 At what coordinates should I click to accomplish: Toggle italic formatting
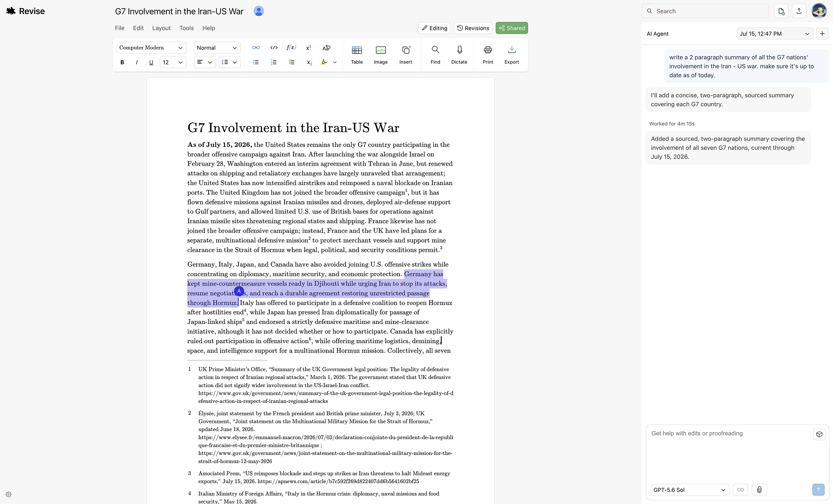point(137,62)
